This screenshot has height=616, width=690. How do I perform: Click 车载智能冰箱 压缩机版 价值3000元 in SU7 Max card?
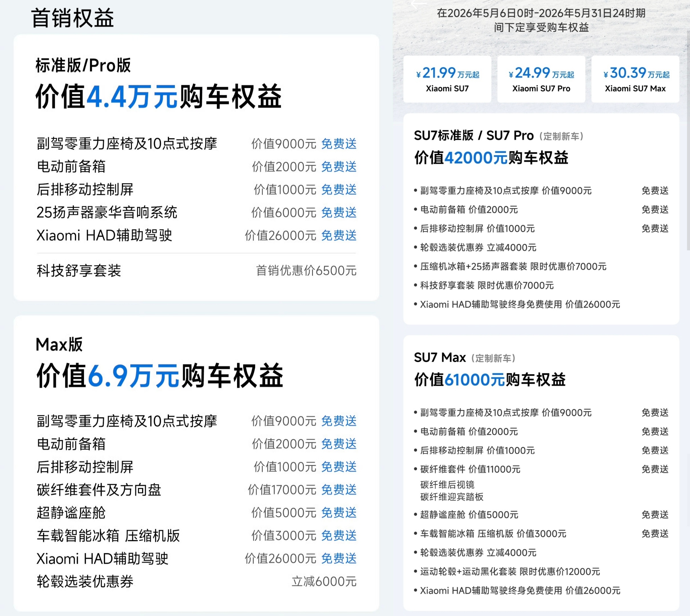[493, 534]
